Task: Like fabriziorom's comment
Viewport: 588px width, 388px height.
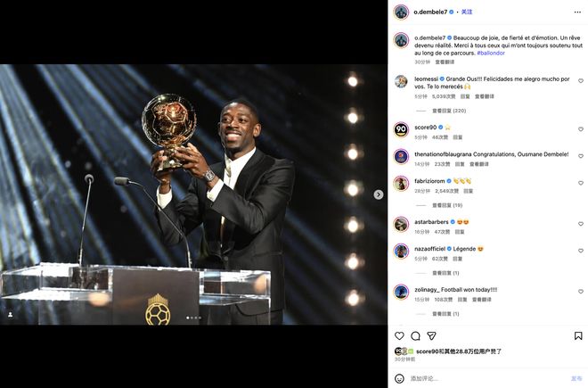Action: point(581,183)
